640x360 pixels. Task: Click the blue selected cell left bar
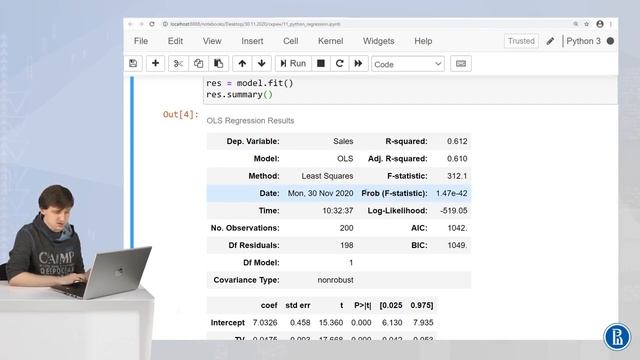pos(132,162)
